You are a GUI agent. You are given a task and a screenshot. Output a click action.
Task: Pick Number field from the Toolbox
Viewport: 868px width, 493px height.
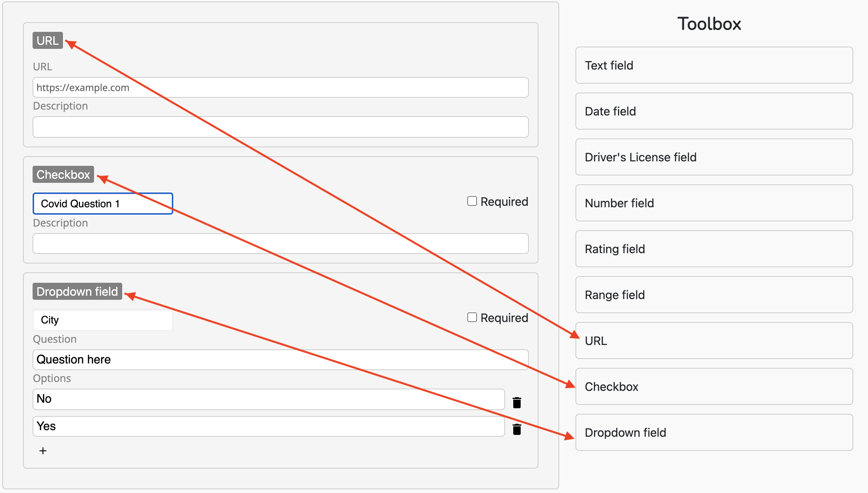(714, 203)
